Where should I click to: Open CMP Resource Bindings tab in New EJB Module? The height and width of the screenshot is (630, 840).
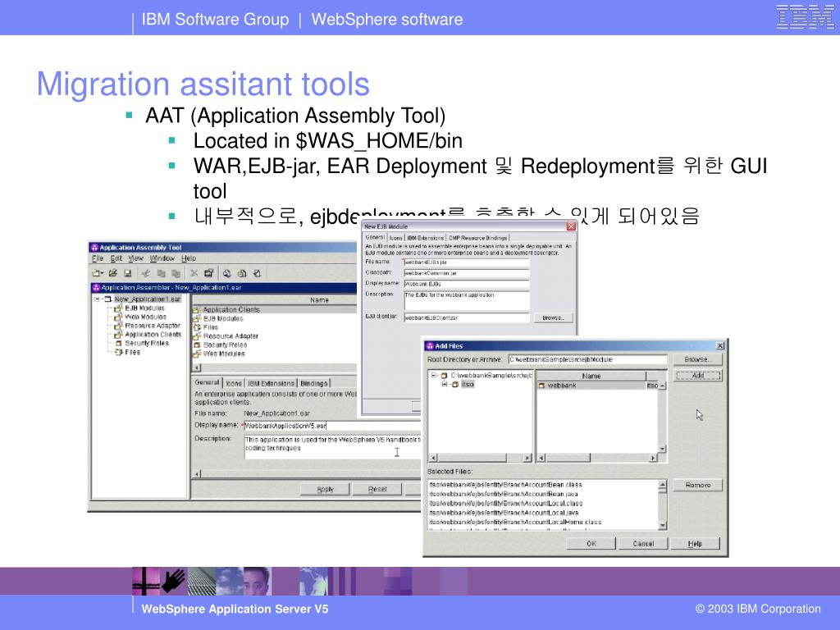pyautogui.click(x=478, y=238)
